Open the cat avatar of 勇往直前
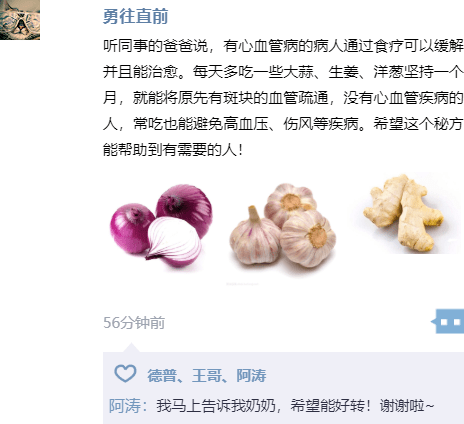The width and height of the screenshot is (464, 424). [20, 20]
